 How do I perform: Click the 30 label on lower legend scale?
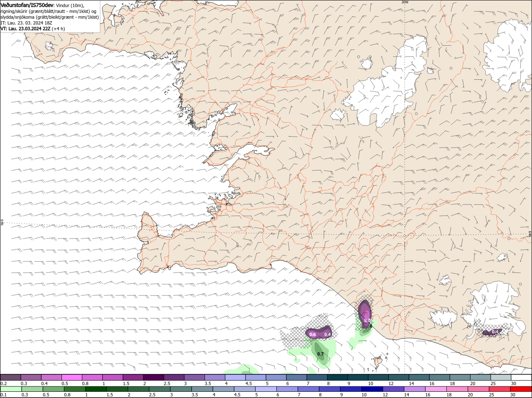pyautogui.click(x=513, y=395)
